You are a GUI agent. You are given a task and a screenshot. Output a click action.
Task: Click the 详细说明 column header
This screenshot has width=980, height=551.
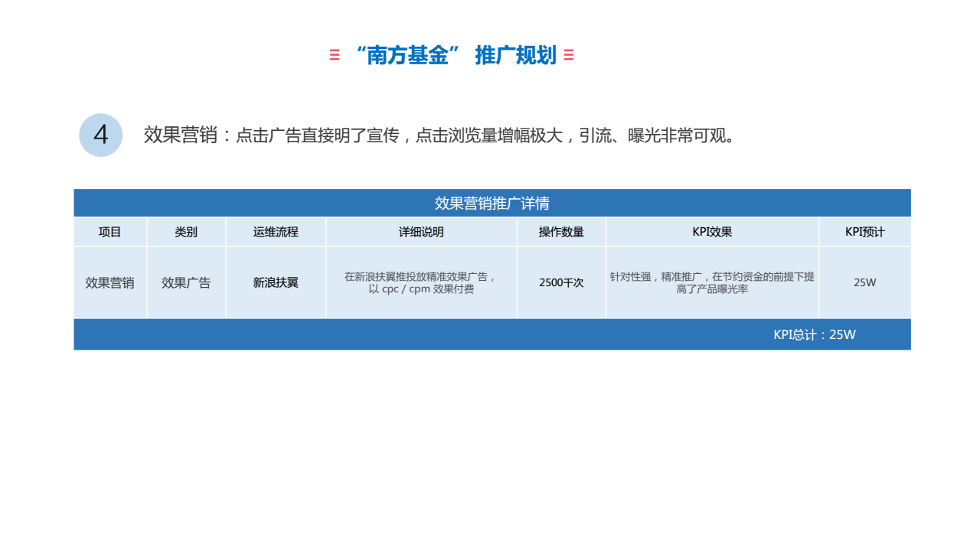click(x=421, y=232)
